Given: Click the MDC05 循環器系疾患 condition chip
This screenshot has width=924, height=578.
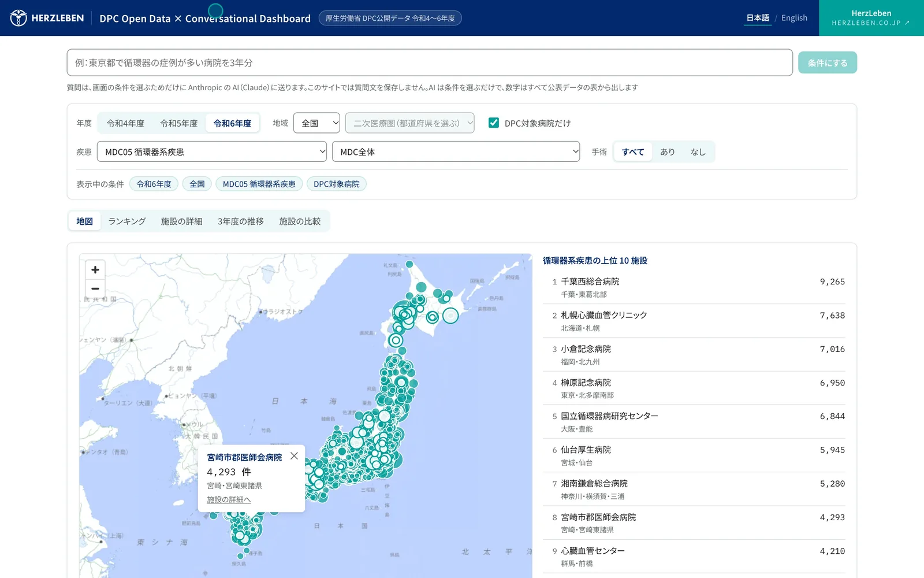Looking at the screenshot, I should [x=259, y=184].
